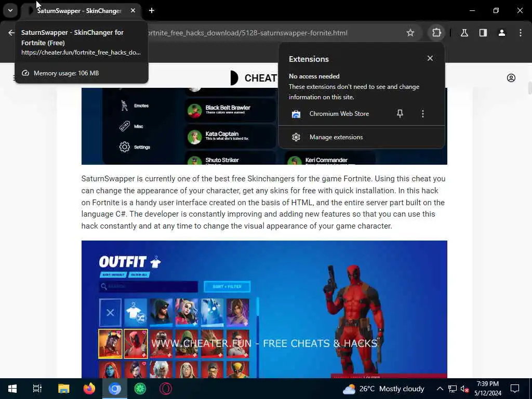The height and width of the screenshot is (399, 532).
Task: Open more options for Chromium Web Store
Action: 423,114
